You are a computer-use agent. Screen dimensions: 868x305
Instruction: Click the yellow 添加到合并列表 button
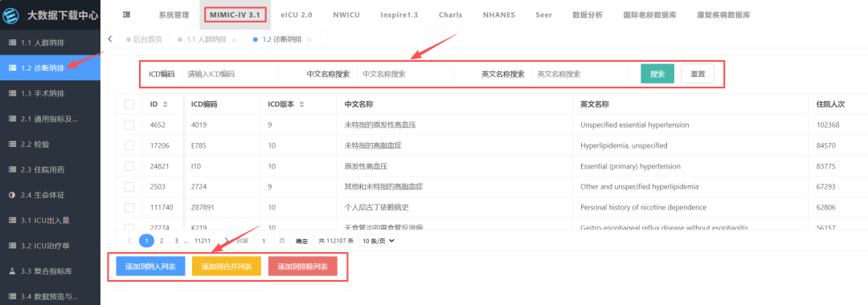click(x=227, y=266)
